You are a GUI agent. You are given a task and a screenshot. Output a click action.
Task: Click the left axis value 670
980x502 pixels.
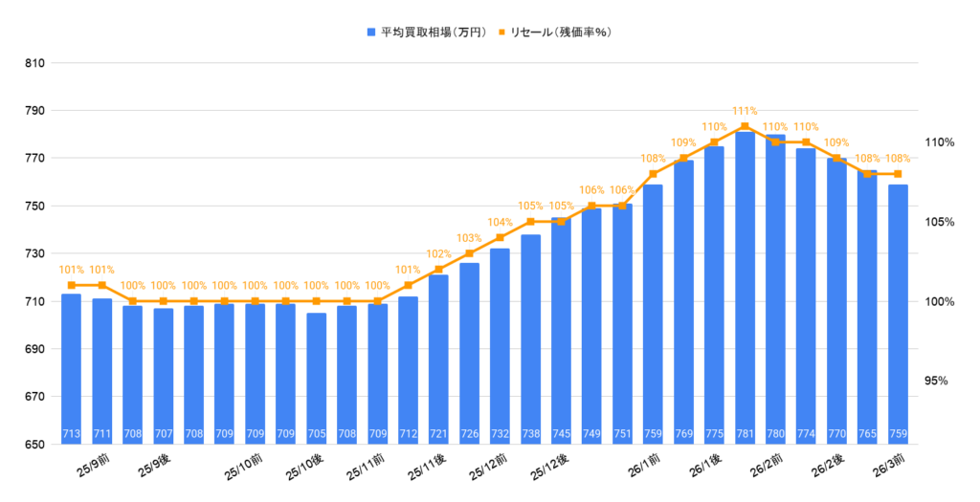click(x=34, y=397)
